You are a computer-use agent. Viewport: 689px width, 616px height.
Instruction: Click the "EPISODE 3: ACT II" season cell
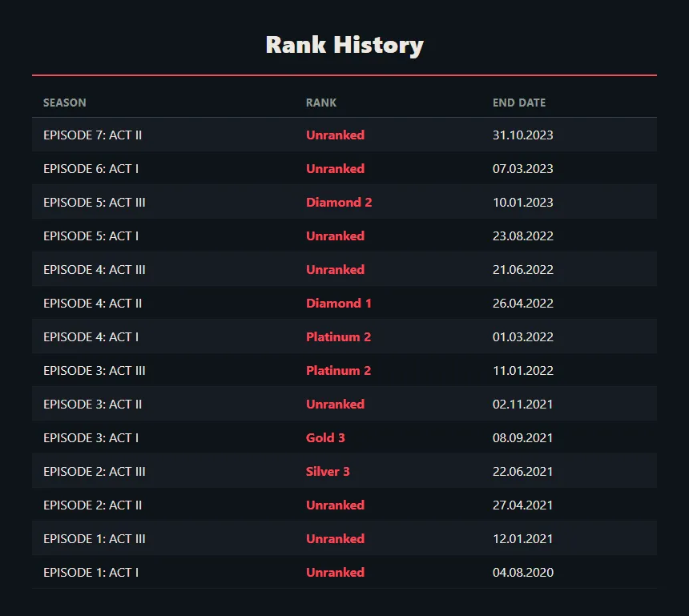coord(92,405)
